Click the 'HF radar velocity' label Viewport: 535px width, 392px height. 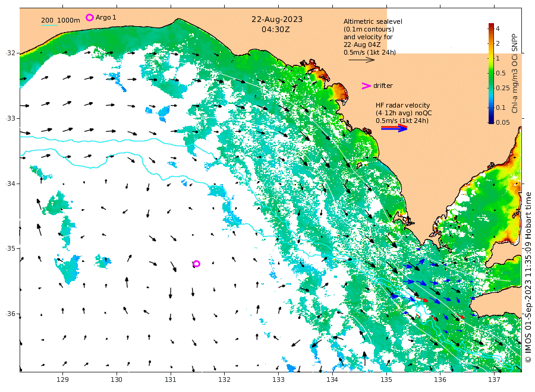coord(402,105)
